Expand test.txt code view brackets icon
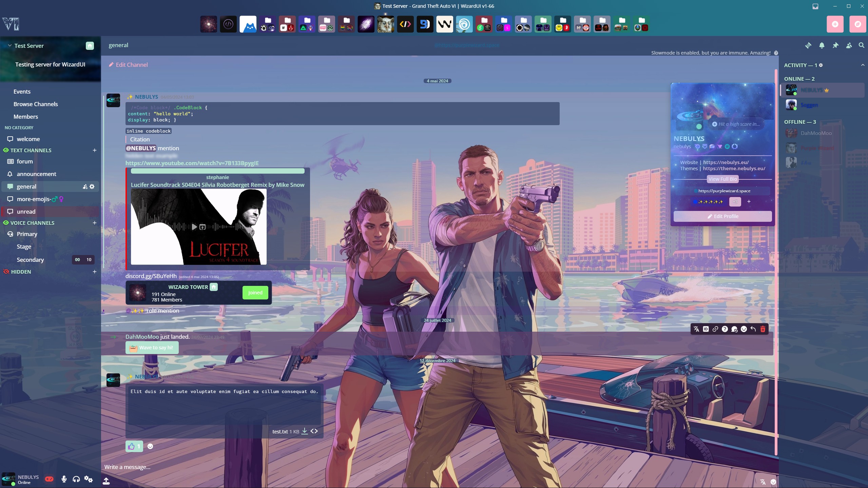Image resolution: width=868 pixels, height=488 pixels. click(314, 431)
